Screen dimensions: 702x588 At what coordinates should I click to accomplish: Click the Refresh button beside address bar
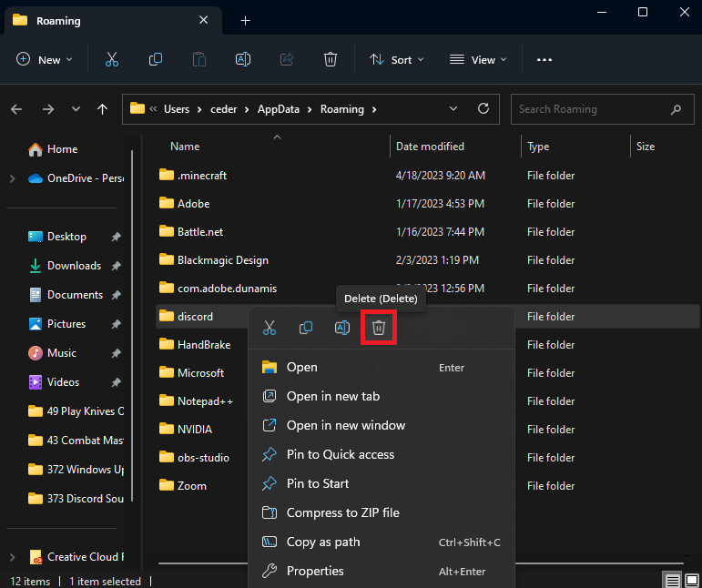tap(483, 108)
